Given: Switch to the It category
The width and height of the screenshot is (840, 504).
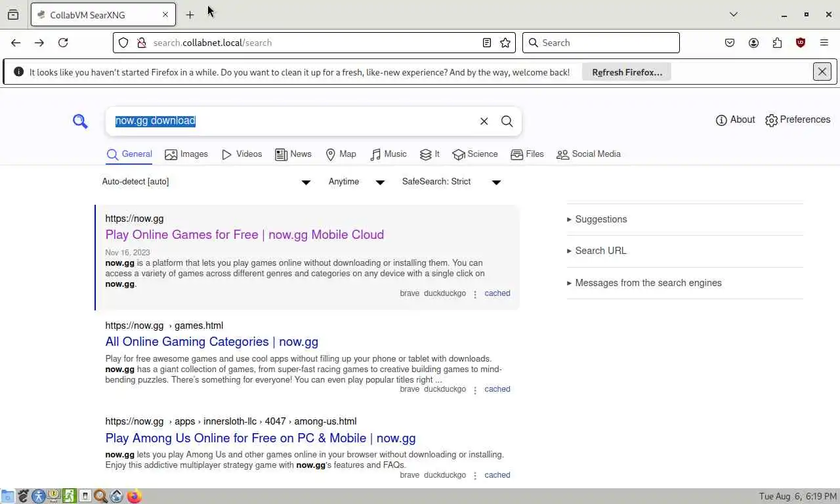Looking at the screenshot, I should (x=430, y=154).
